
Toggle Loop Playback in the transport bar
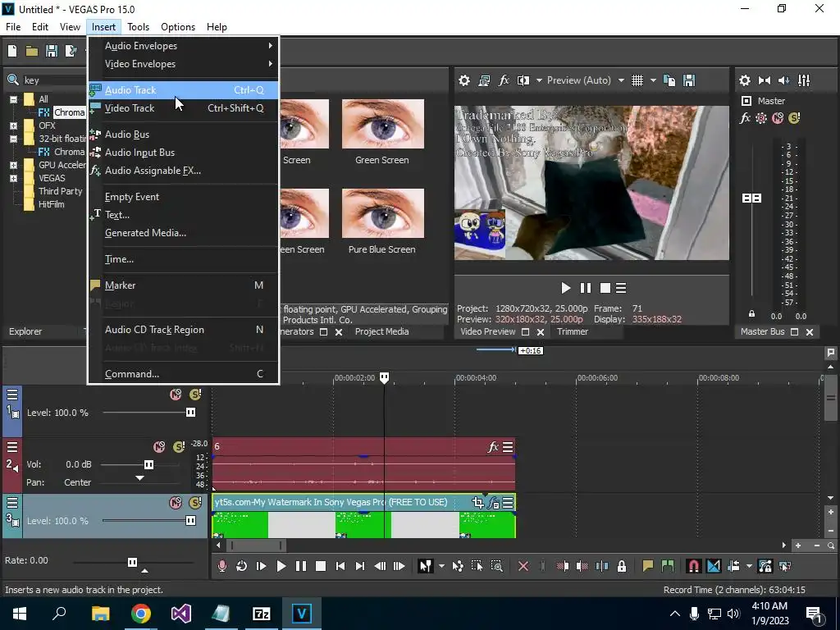click(242, 566)
